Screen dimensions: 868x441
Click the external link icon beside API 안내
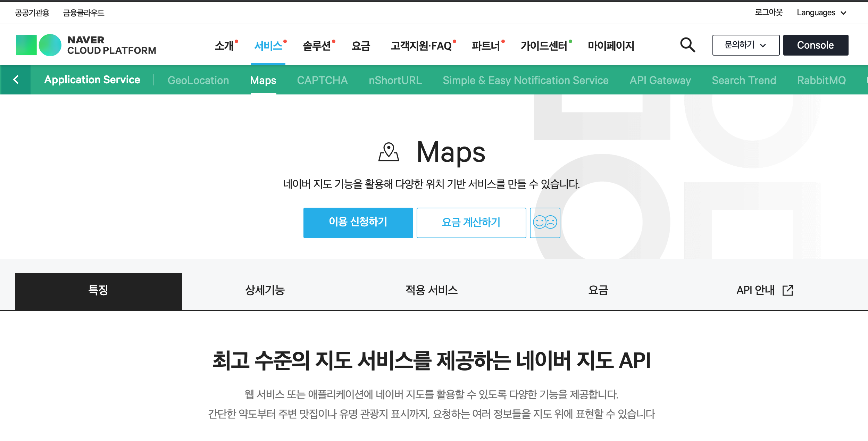[x=788, y=290]
